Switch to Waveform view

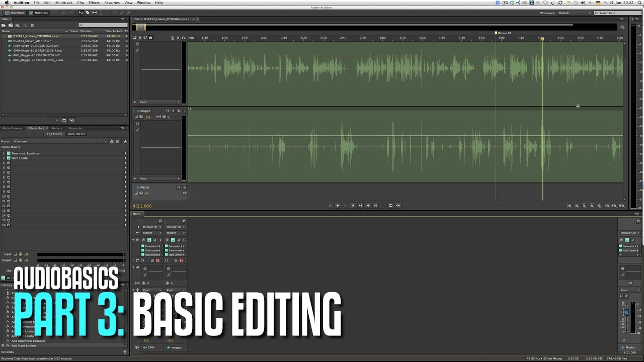pos(15,13)
